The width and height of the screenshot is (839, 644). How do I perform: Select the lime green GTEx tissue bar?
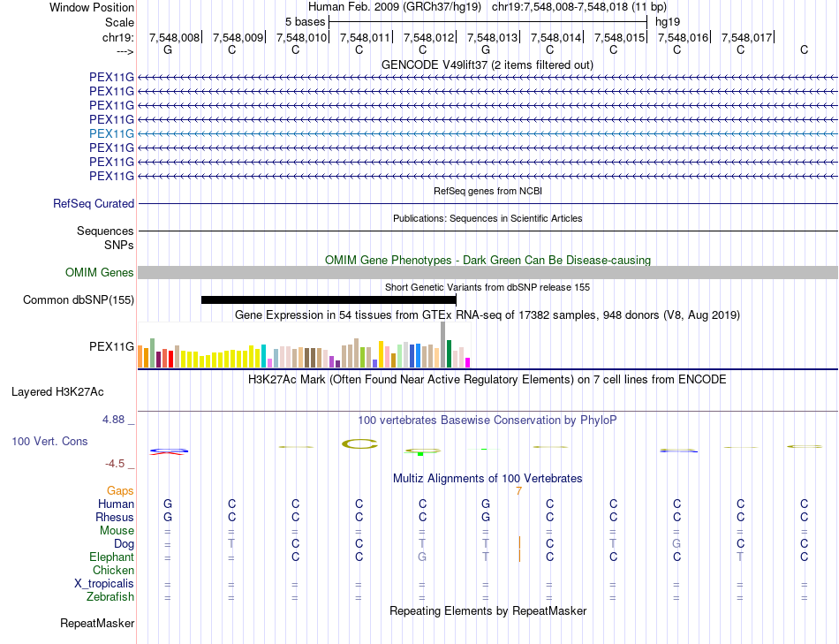click(x=362, y=357)
